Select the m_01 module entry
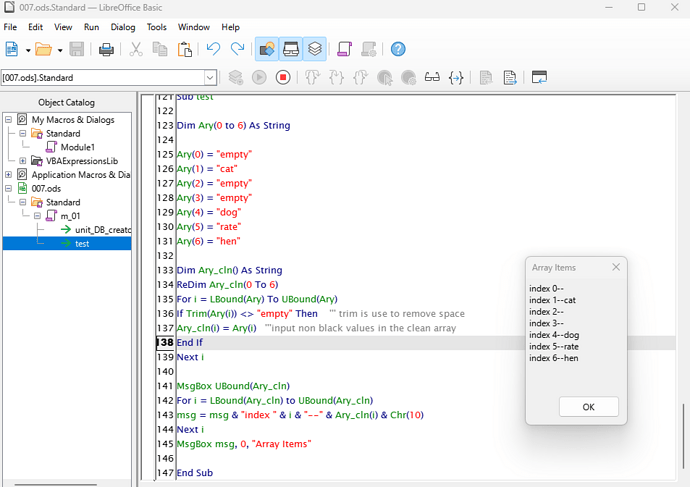 point(70,216)
